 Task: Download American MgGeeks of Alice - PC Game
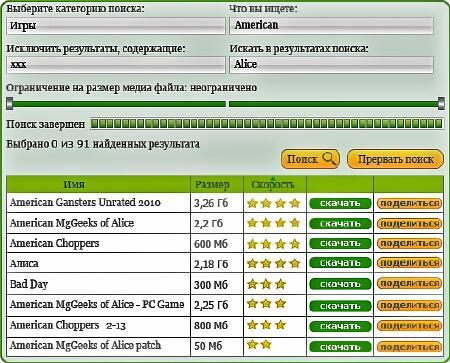click(340, 306)
